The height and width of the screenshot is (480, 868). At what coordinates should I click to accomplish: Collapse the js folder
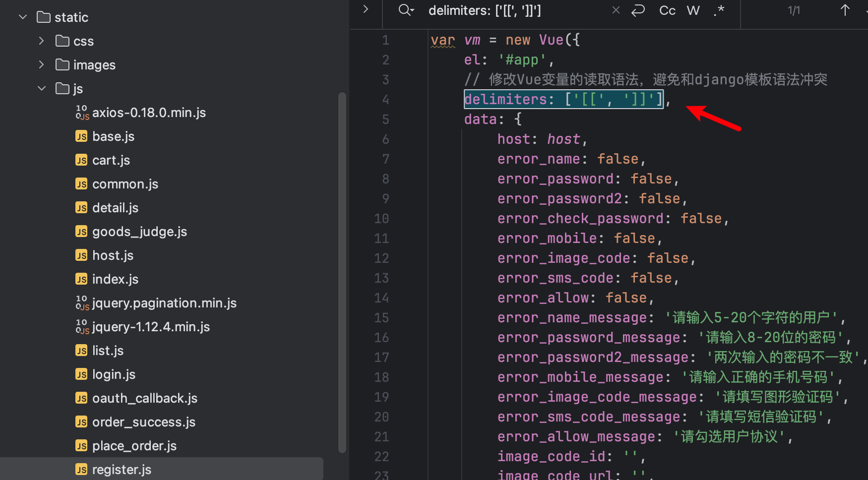click(x=42, y=88)
